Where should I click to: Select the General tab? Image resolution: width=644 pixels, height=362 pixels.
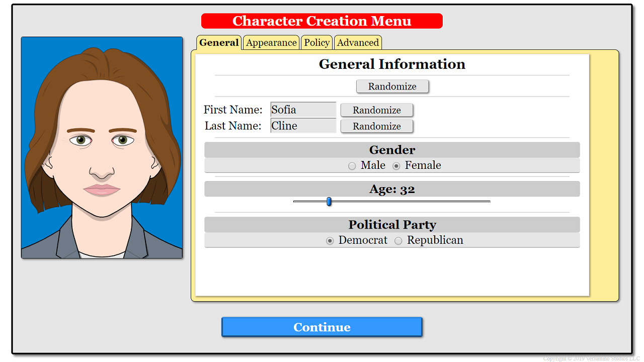point(218,43)
